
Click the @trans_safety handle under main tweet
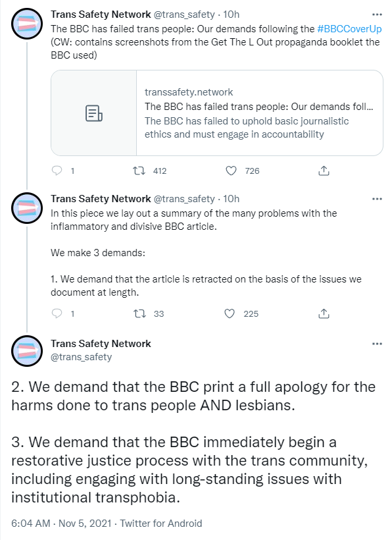[x=81, y=357]
